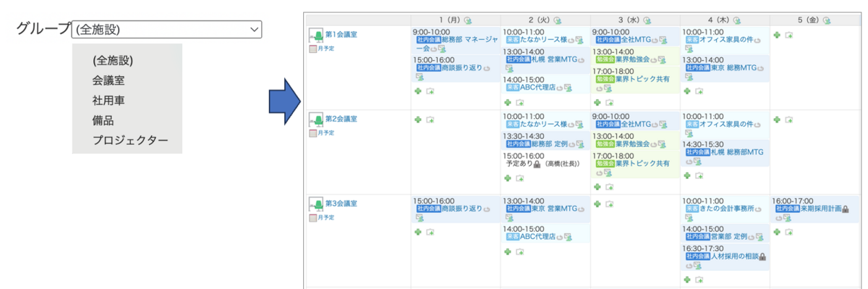
Task: Click the icon beside the 1 (月) header
Action: (x=467, y=20)
